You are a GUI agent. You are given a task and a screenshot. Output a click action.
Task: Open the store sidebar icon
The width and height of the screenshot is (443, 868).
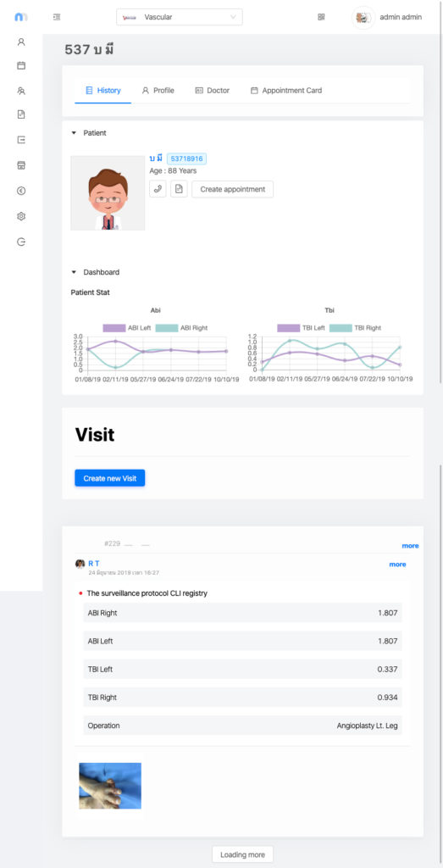pyautogui.click(x=21, y=165)
